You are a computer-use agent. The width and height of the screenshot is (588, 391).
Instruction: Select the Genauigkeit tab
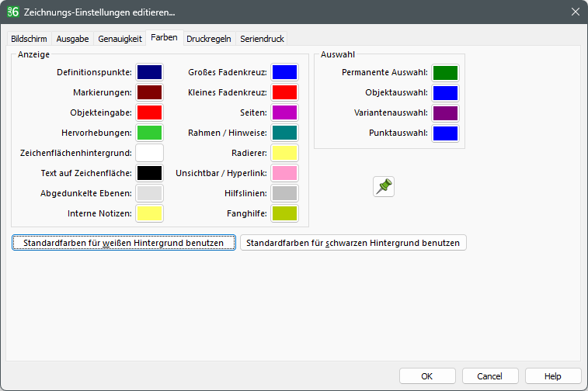(120, 39)
